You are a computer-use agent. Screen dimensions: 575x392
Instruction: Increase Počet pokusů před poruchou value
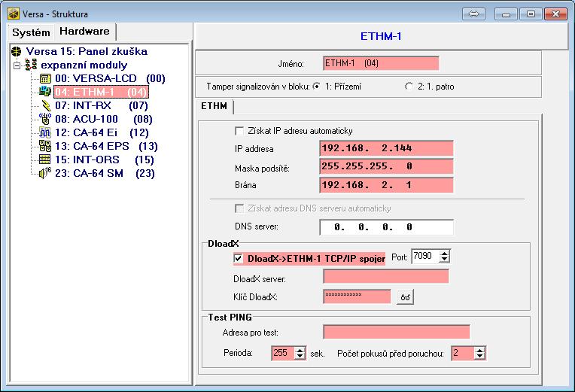pos(479,350)
